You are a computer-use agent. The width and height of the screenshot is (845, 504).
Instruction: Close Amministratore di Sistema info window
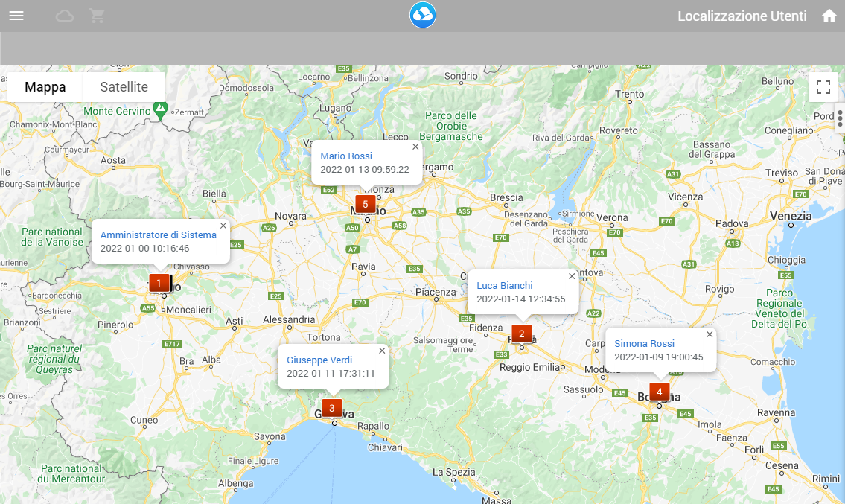coord(223,226)
